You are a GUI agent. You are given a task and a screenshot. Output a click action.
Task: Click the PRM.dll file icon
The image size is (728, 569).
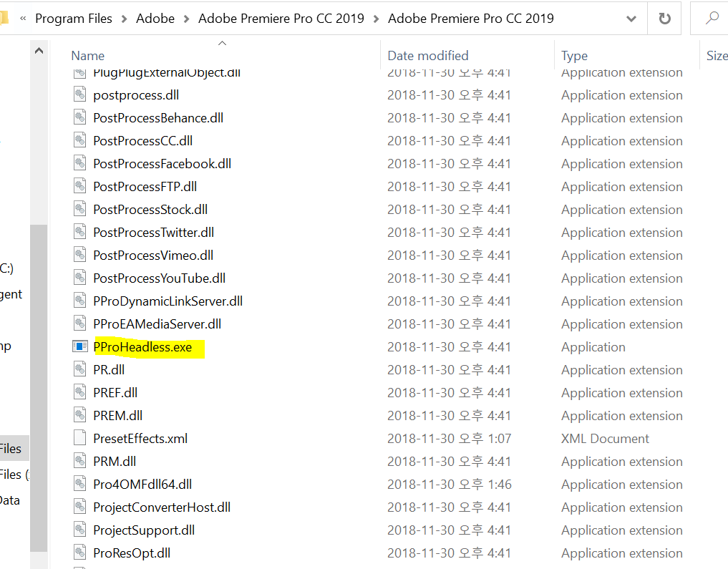[x=80, y=461]
